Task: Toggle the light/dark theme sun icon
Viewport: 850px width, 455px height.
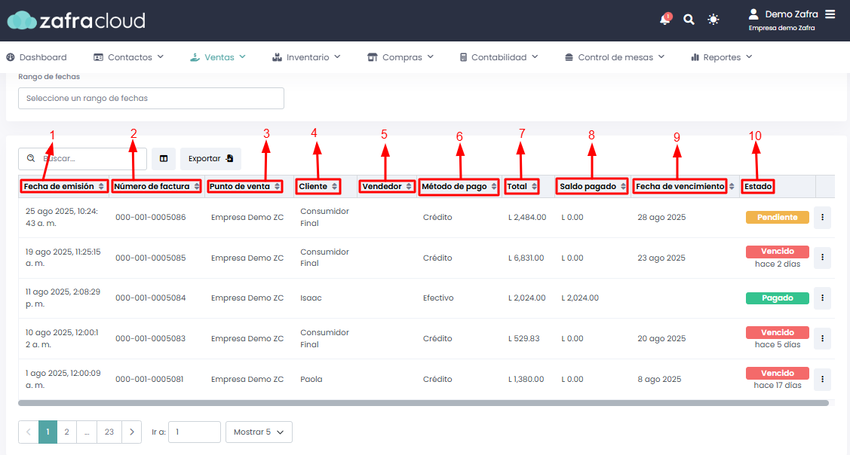Action: point(713,20)
